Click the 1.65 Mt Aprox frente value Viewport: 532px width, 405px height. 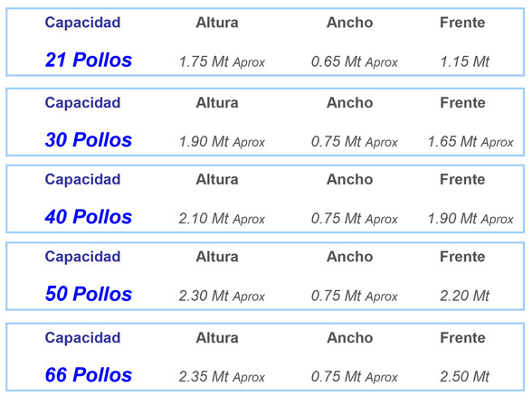470,142
